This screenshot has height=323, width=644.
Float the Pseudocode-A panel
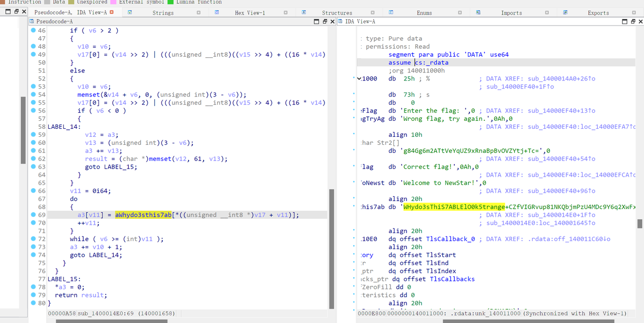click(x=325, y=22)
